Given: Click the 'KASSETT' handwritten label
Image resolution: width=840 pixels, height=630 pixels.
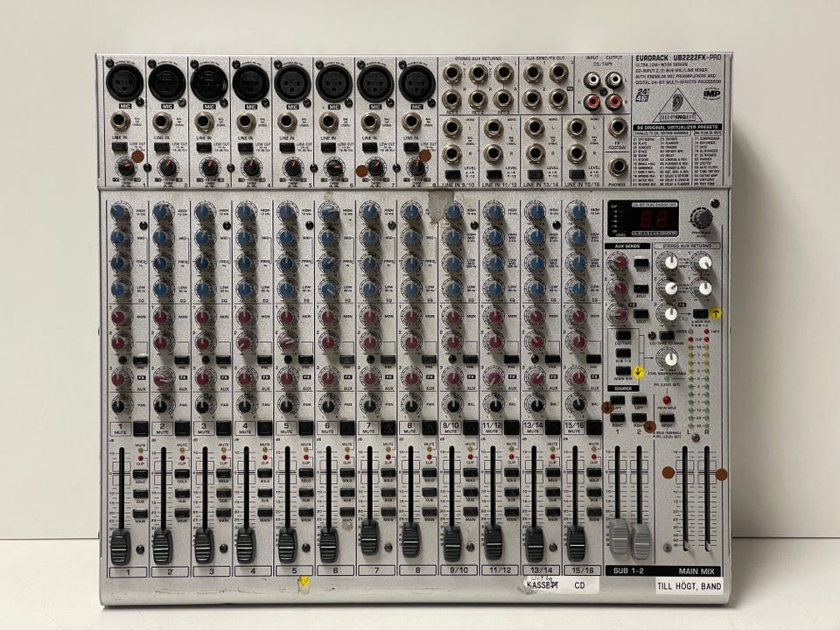Looking at the screenshot, I should [x=542, y=585].
